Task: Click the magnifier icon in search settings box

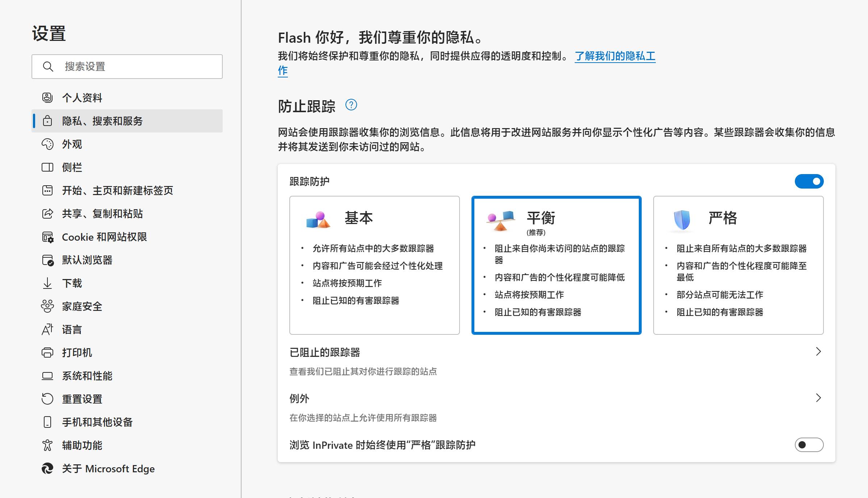Action: [x=48, y=66]
